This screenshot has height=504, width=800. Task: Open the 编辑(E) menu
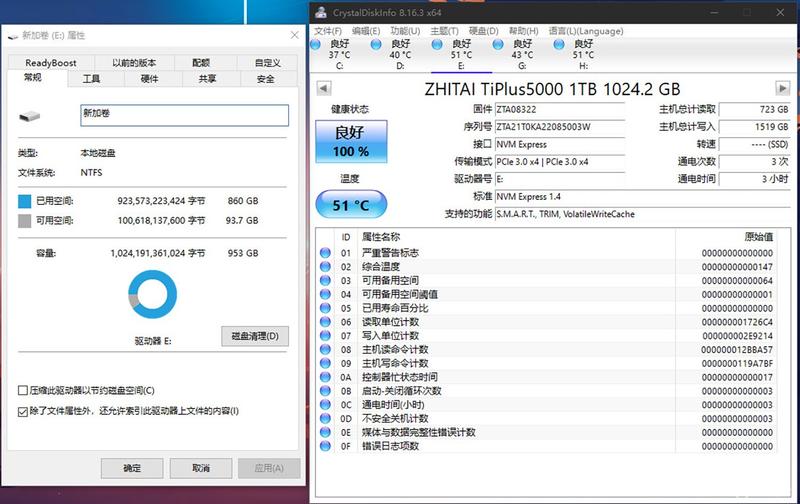pos(366,31)
